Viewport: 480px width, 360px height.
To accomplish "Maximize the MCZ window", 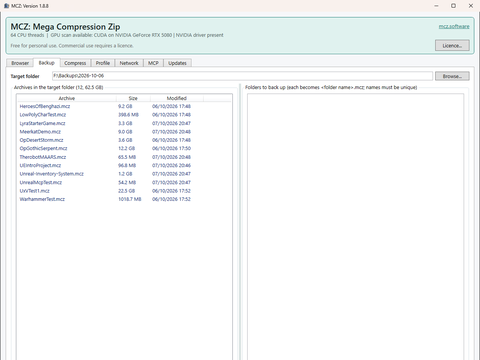I will (453, 6).
